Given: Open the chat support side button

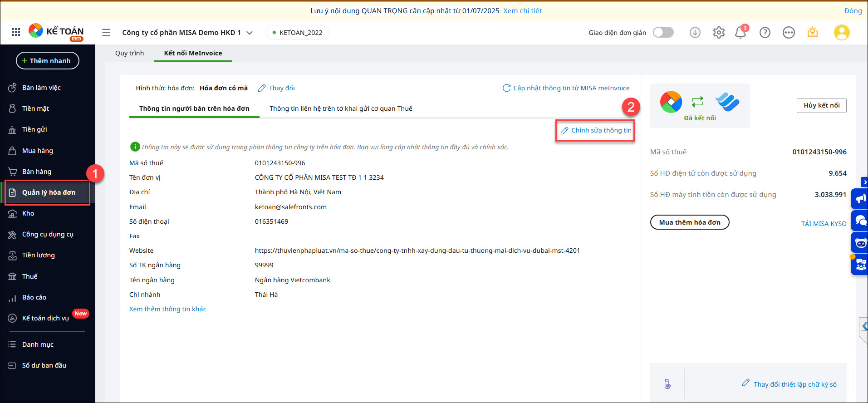Looking at the screenshot, I should click(x=860, y=221).
